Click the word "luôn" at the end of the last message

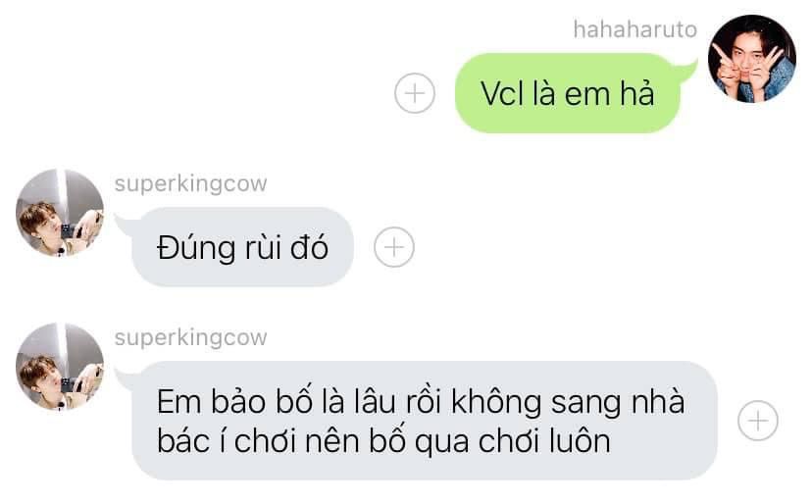tap(580, 441)
